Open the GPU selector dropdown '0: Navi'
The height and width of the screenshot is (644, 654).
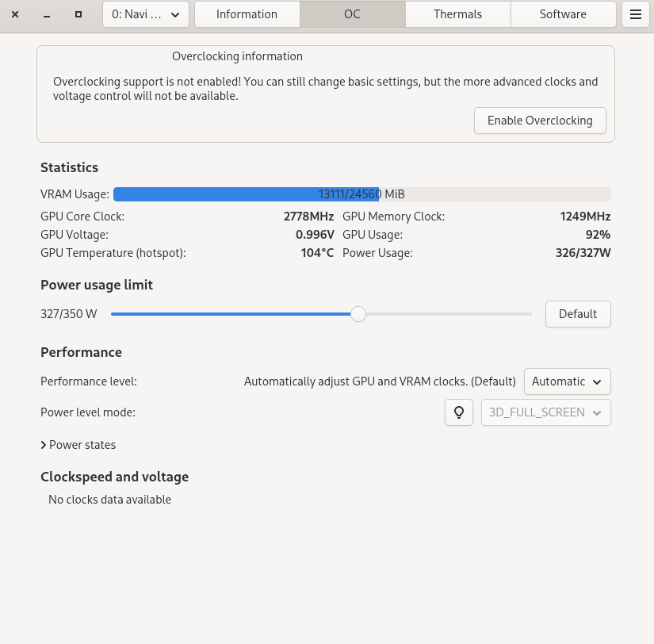pos(146,14)
